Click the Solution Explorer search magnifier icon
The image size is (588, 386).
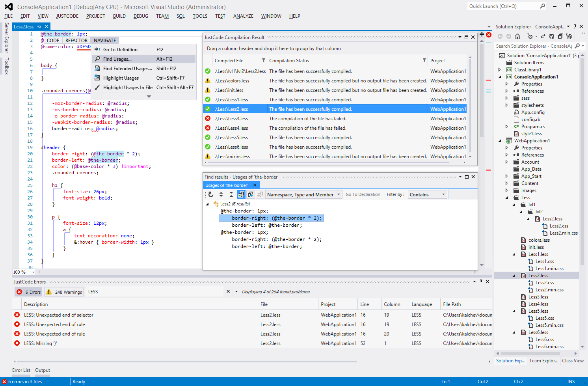point(577,46)
